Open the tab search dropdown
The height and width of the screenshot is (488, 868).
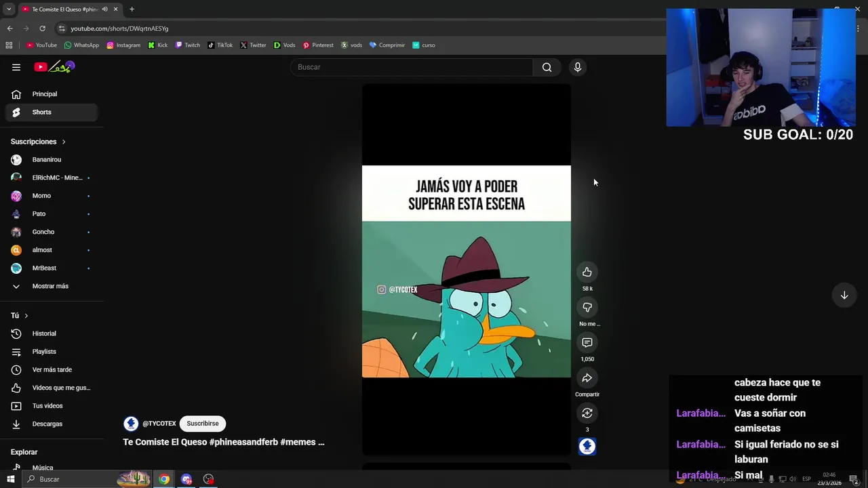pyautogui.click(x=9, y=9)
